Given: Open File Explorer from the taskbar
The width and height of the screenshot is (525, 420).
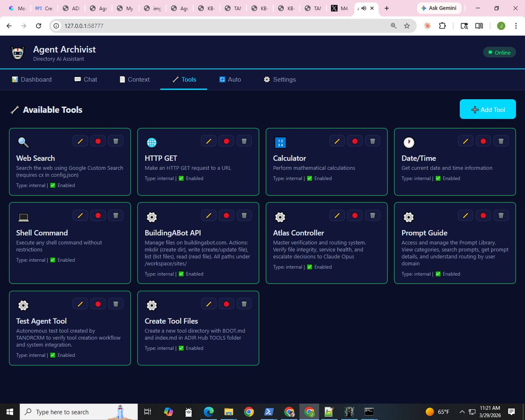Looking at the screenshot, I should pos(229,412).
